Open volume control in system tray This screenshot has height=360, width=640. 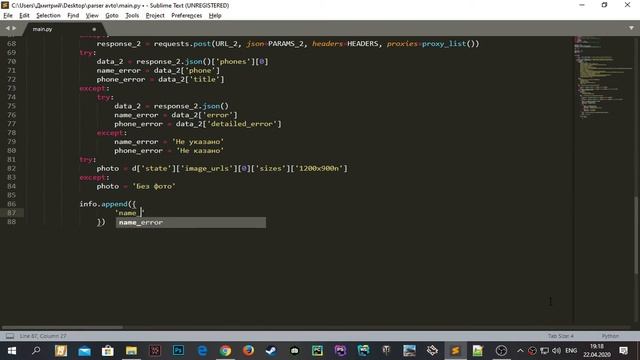556,351
